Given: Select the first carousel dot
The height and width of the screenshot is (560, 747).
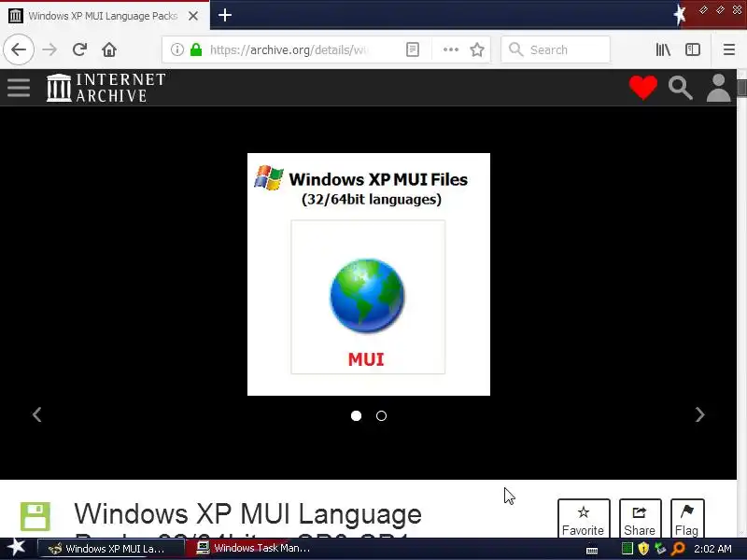Looking at the screenshot, I should [x=356, y=415].
